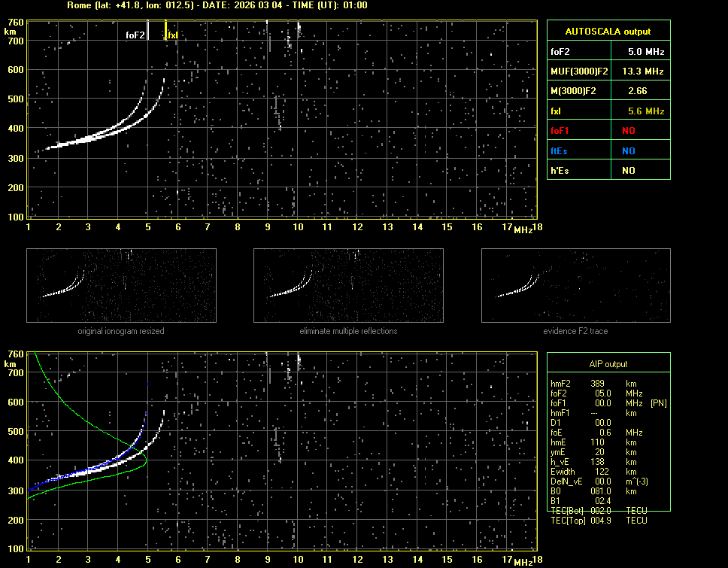The height and width of the screenshot is (568, 728).
Task: Click the yellow fxI 5.6 MHz value
Action: (x=646, y=111)
